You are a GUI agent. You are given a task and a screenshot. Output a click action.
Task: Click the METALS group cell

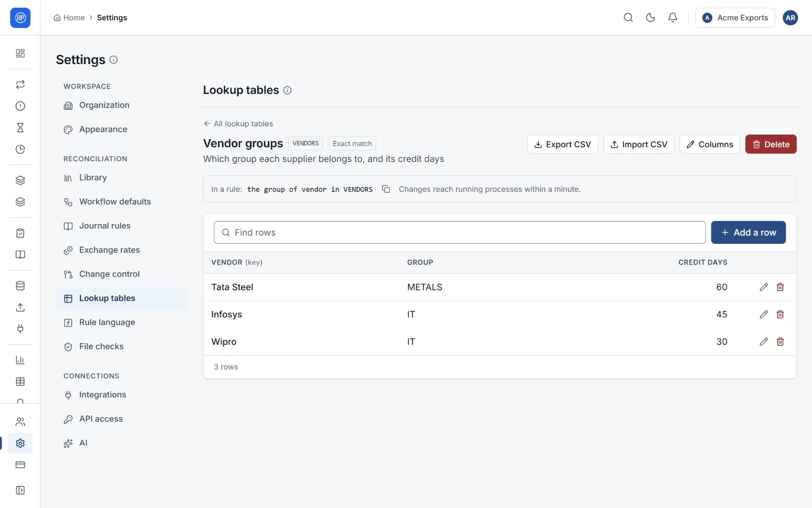424,287
